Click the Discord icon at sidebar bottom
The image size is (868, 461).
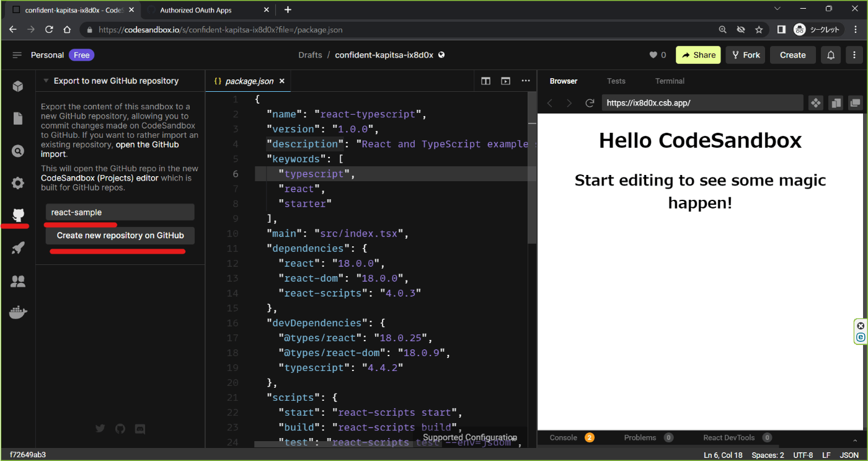[x=140, y=429]
